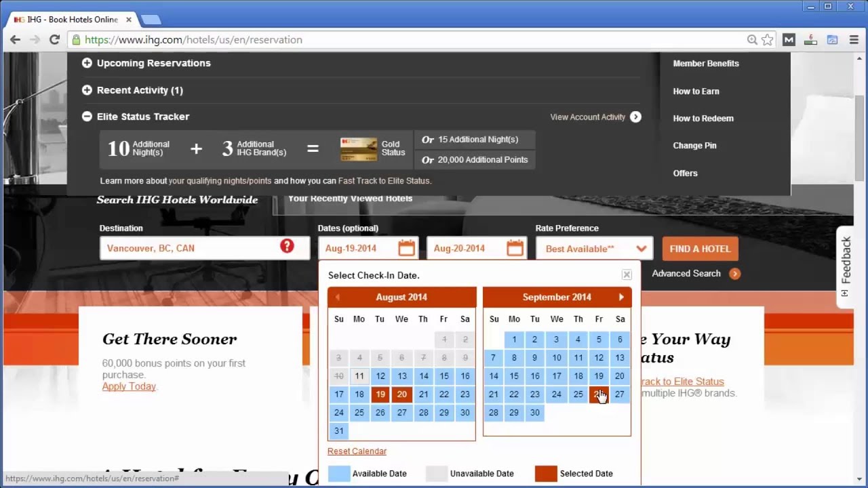This screenshot has width=868, height=488.
Task: Click Advanced Search link
Action: pos(686,274)
